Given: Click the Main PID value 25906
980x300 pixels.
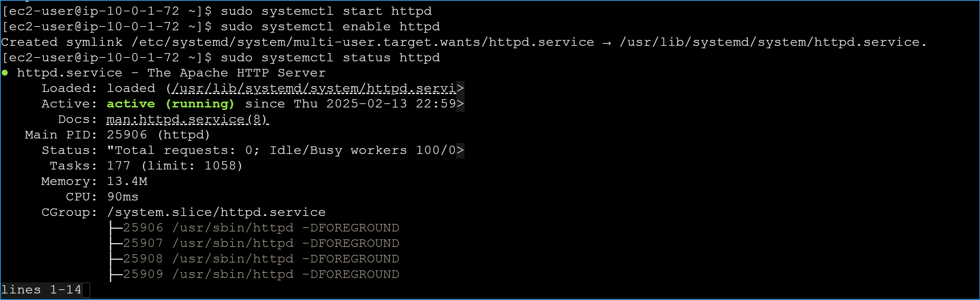Looking at the screenshot, I should (x=127, y=135).
